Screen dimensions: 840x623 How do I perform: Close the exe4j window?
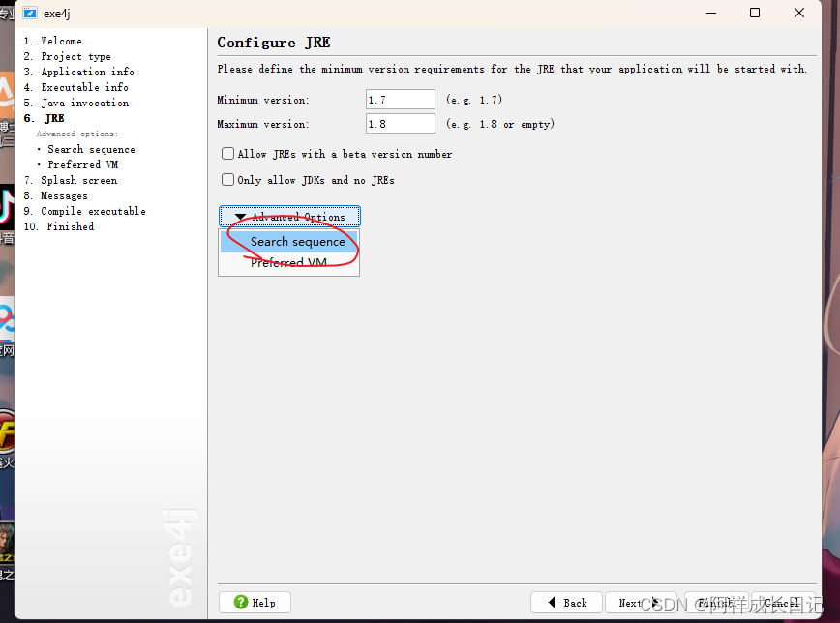pos(799,13)
